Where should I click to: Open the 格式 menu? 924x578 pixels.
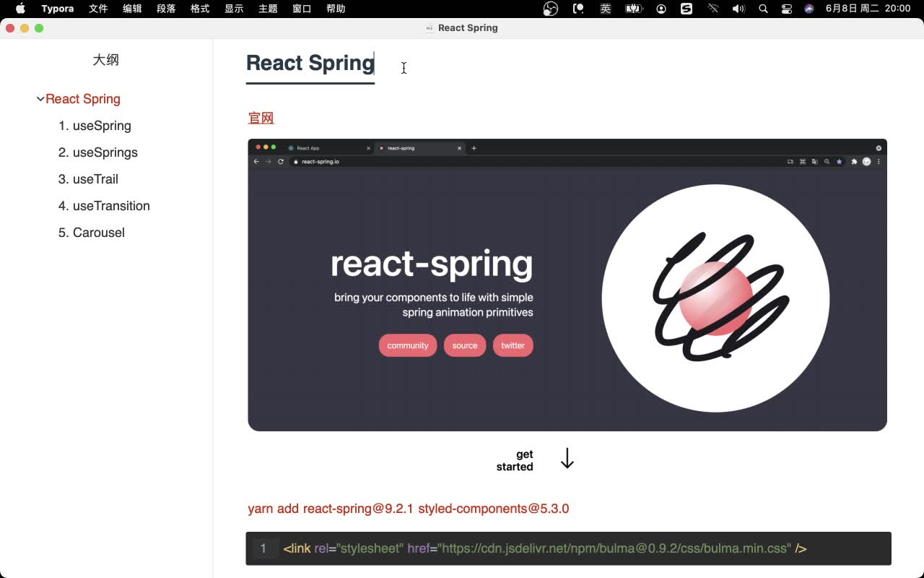[x=200, y=9]
